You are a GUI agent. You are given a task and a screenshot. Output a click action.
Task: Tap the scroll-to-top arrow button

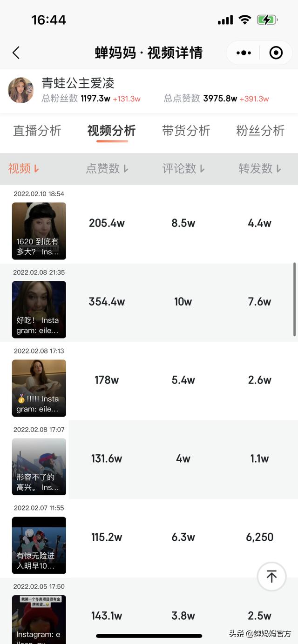(x=271, y=577)
